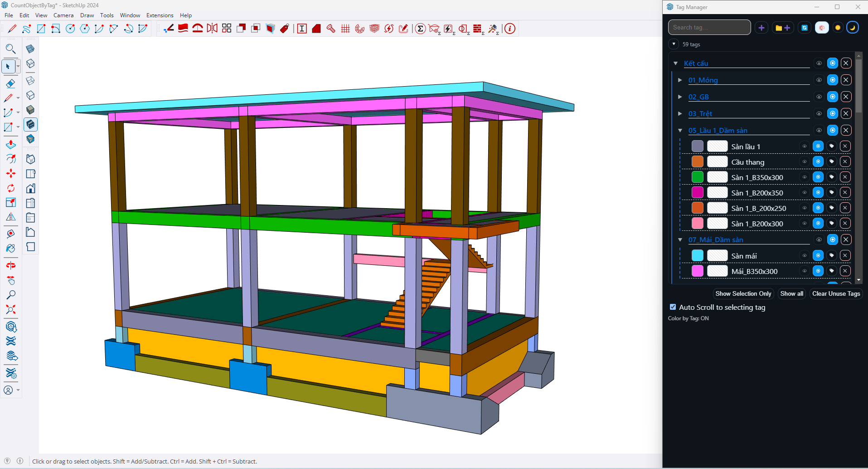Click the add tag folder button

click(782, 28)
